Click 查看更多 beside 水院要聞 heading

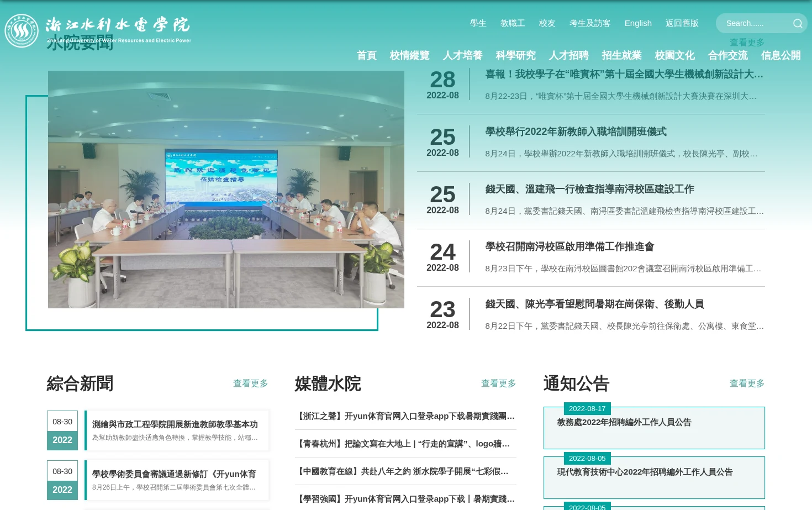pos(747,42)
